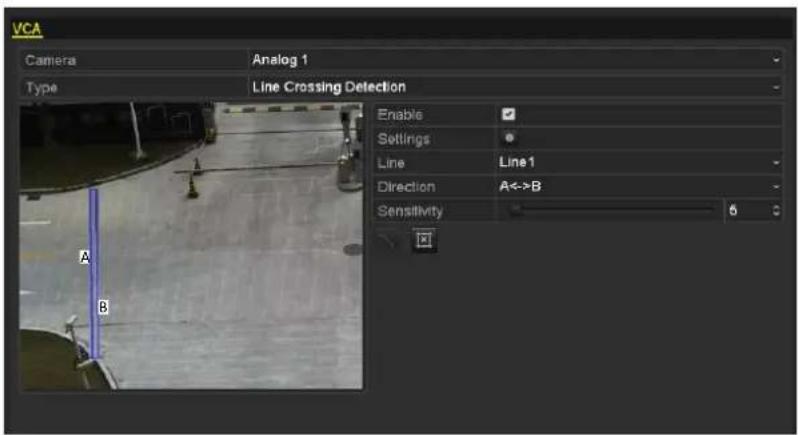Switch to the VCA tab
The height and width of the screenshot is (435, 798).
click(26, 29)
